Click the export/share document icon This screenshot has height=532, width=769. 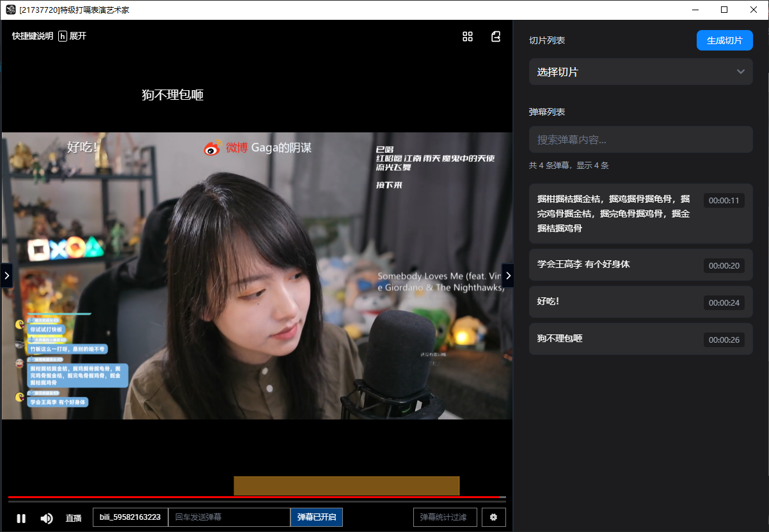pos(496,36)
